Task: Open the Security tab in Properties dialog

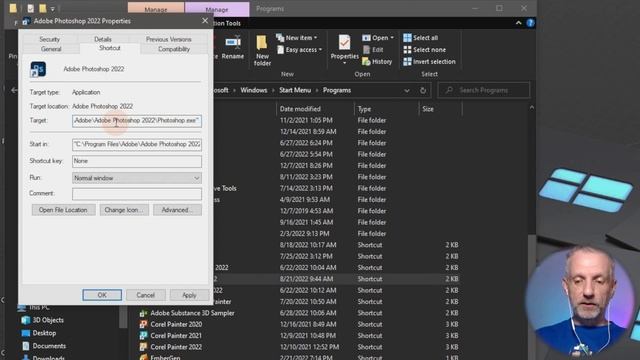Action: click(x=49, y=39)
